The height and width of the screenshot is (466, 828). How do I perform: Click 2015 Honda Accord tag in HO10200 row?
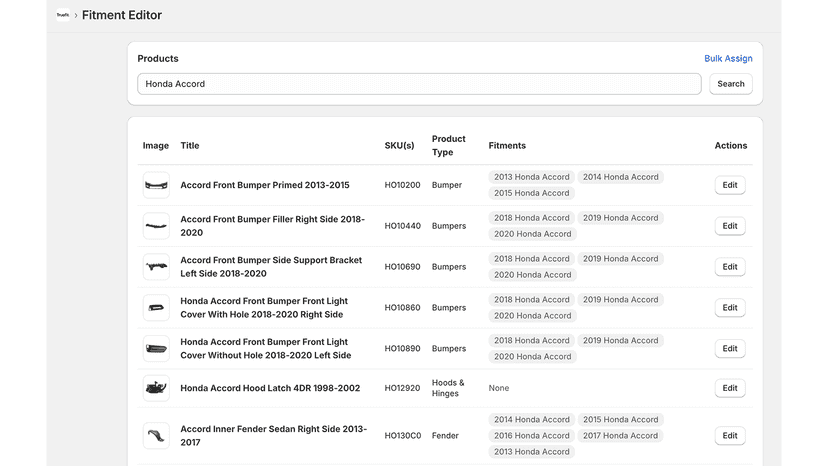[532, 193]
